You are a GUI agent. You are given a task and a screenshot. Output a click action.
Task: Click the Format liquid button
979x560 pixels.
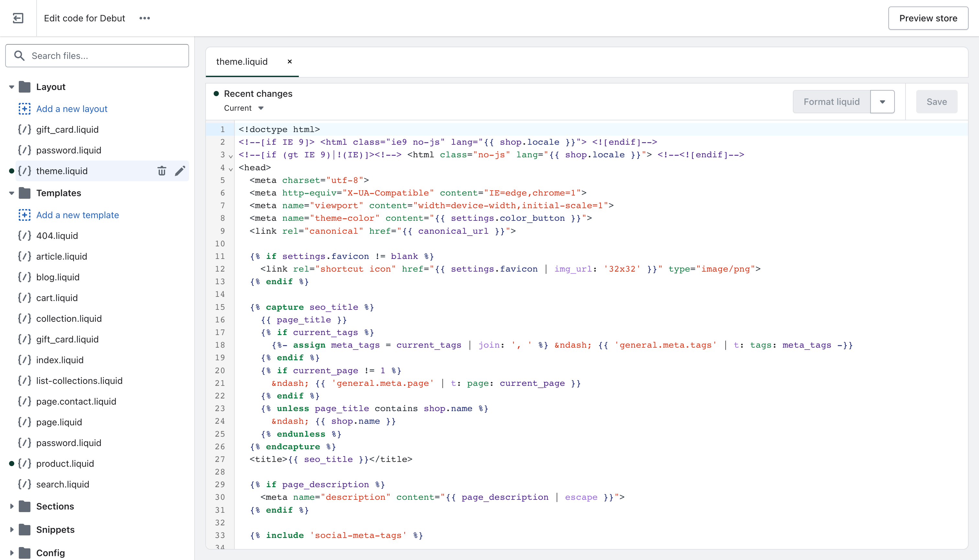click(x=831, y=102)
